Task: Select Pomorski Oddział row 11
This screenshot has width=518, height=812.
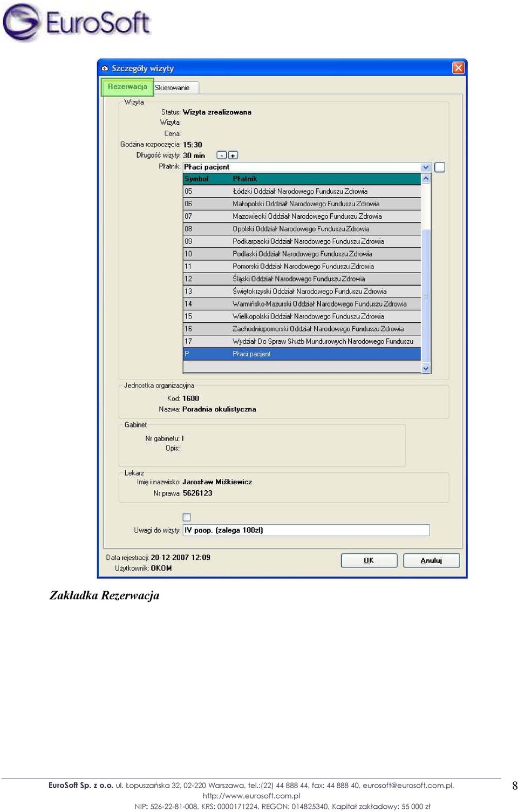Action: 302,266
